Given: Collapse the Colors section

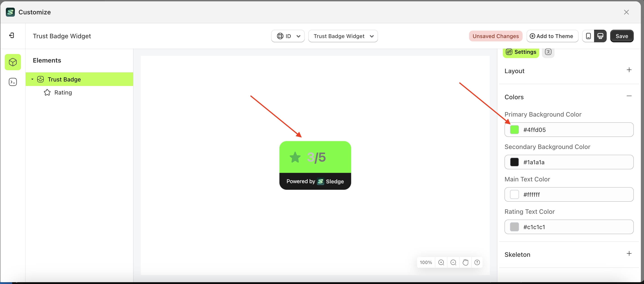Looking at the screenshot, I should pyautogui.click(x=630, y=96).
